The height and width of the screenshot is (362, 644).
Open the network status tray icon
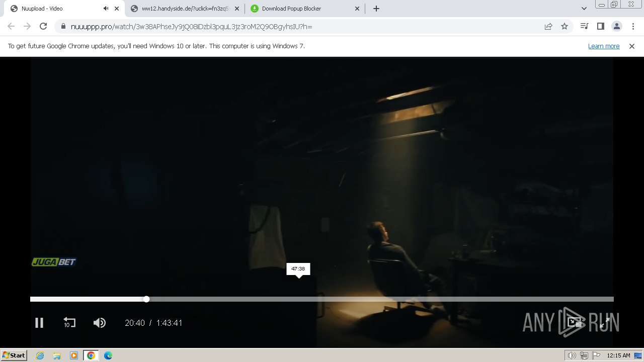(x=584, y=355)
